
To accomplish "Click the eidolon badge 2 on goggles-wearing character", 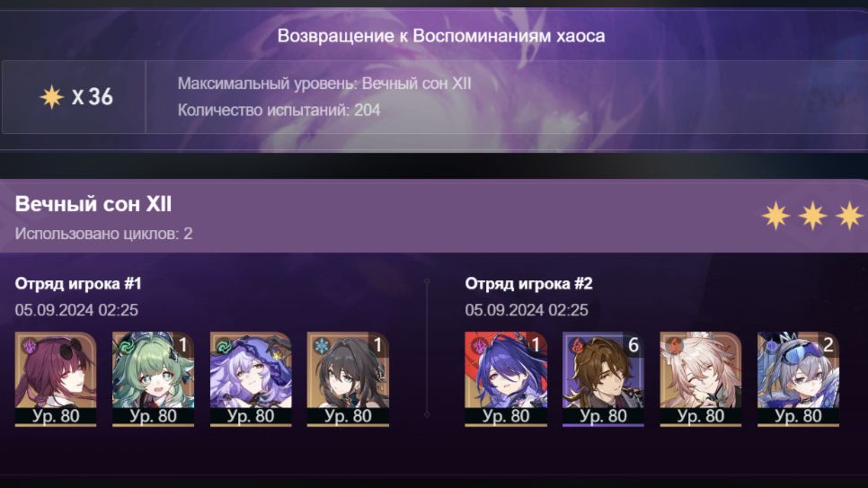I will [x=828, y=345].
